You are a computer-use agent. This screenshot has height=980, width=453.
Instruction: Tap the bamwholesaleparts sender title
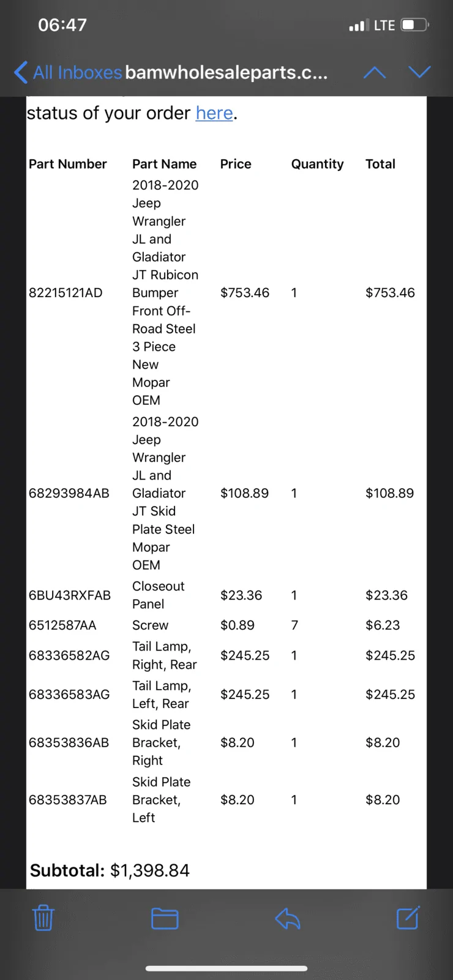pos(226,72)
